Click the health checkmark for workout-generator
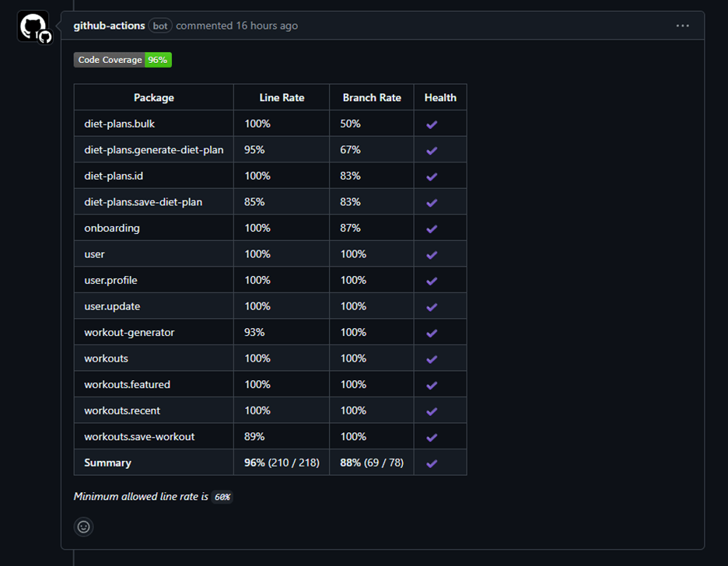The height and width of the screenshot is (566, 728). (439, 332)
